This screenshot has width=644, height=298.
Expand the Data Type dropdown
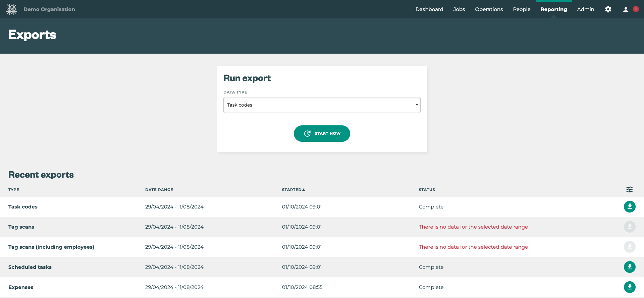[x=322, y=105]
